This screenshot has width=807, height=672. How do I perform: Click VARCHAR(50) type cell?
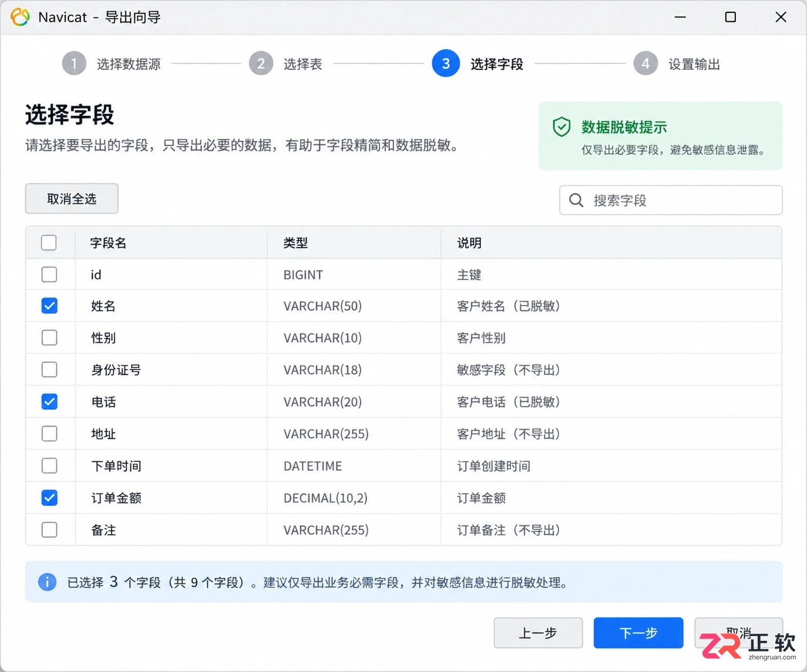(322, 306)
